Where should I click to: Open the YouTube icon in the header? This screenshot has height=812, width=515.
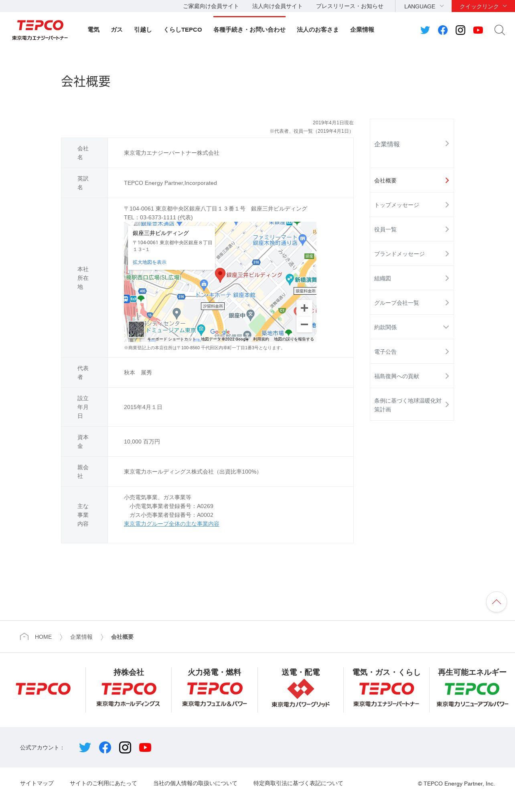coord(478,30)
